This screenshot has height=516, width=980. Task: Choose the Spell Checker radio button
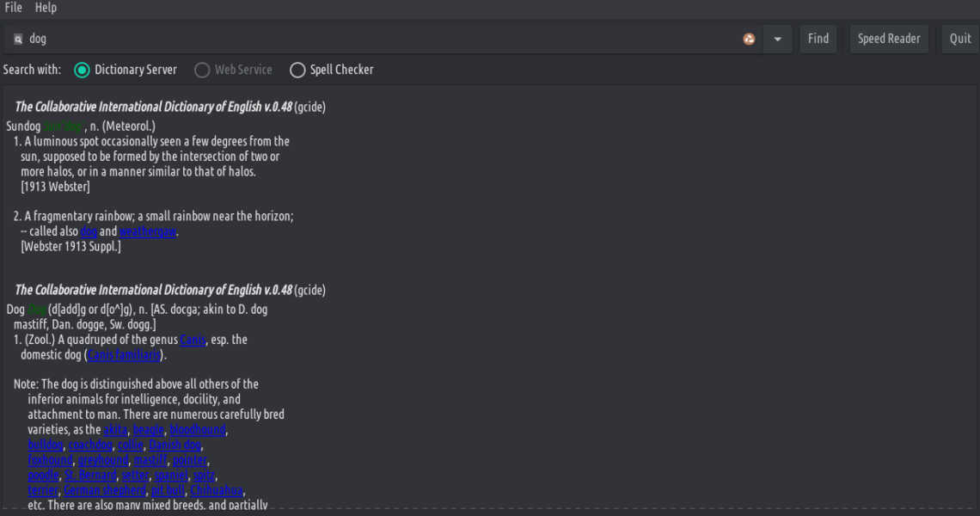click(x=297, y=70)
